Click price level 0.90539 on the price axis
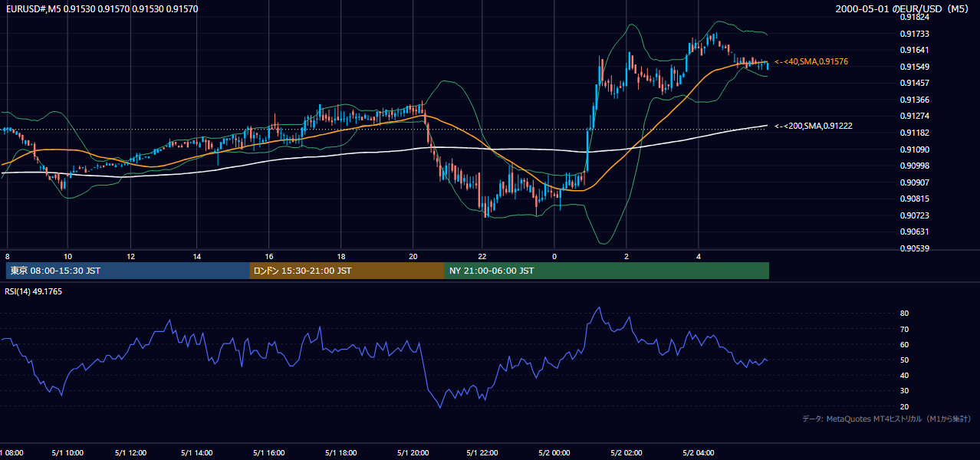 [914, 248]
